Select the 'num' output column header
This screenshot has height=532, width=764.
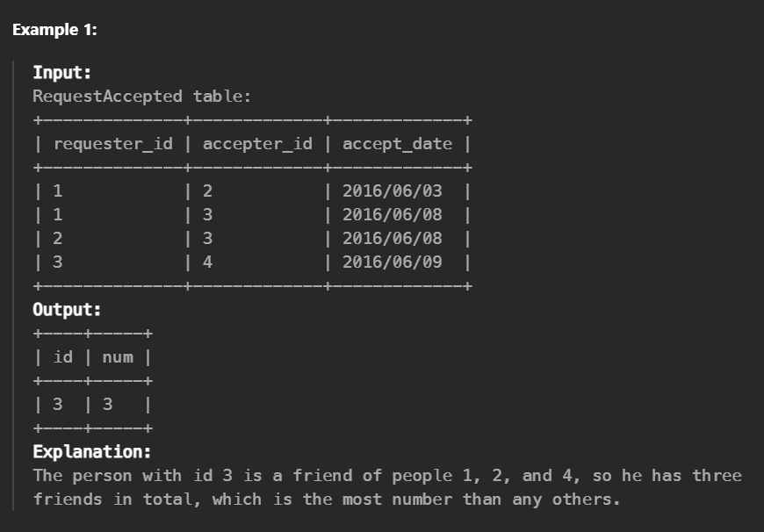click(x=118, y=357)
